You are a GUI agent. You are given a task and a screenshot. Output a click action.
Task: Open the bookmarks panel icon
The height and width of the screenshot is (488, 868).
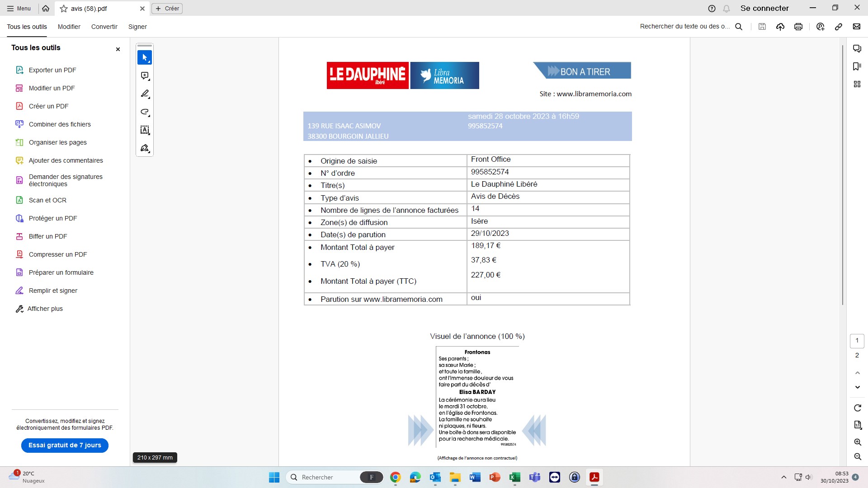coord(857,66)
